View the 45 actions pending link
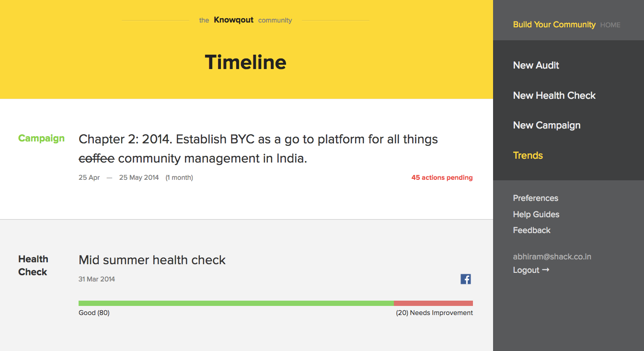The width and height of the screenshot is (644, 351). pos(442,177)
